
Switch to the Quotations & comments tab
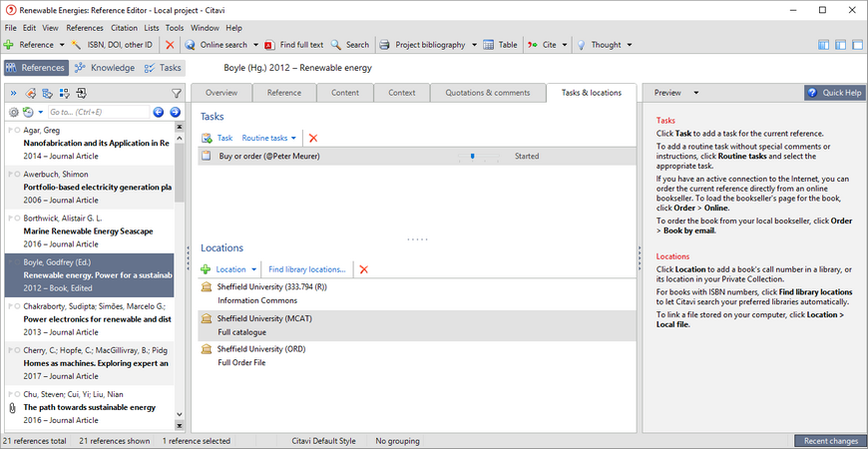[x=488, y=93]
